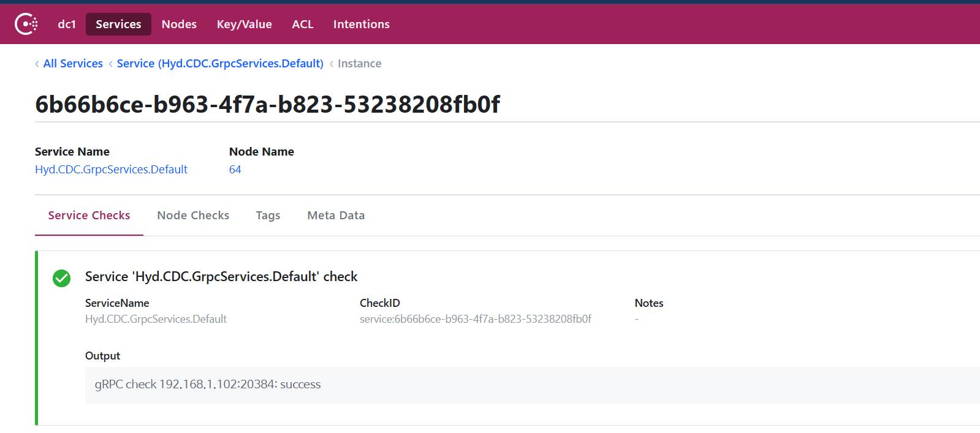The height and width of the screenshot is (433, 980).
Task: Go back to All Services breadcrumb
Action: point(73,64)
